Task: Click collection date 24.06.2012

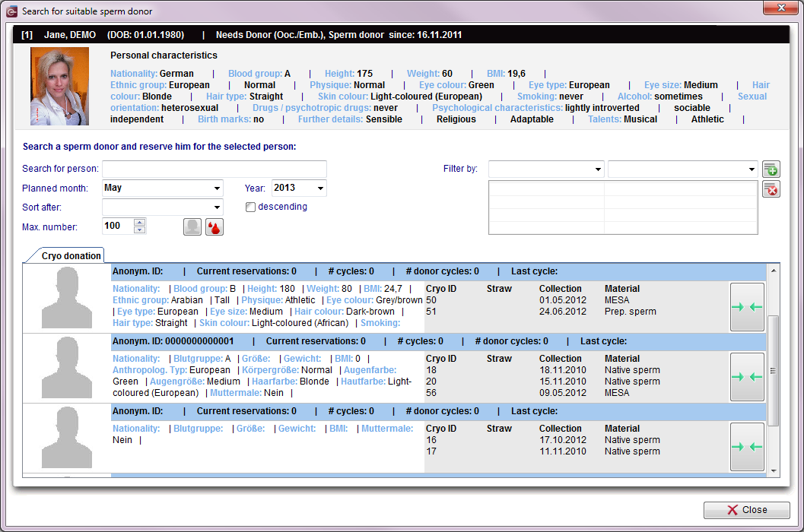Action: click(x=562, y=311)
